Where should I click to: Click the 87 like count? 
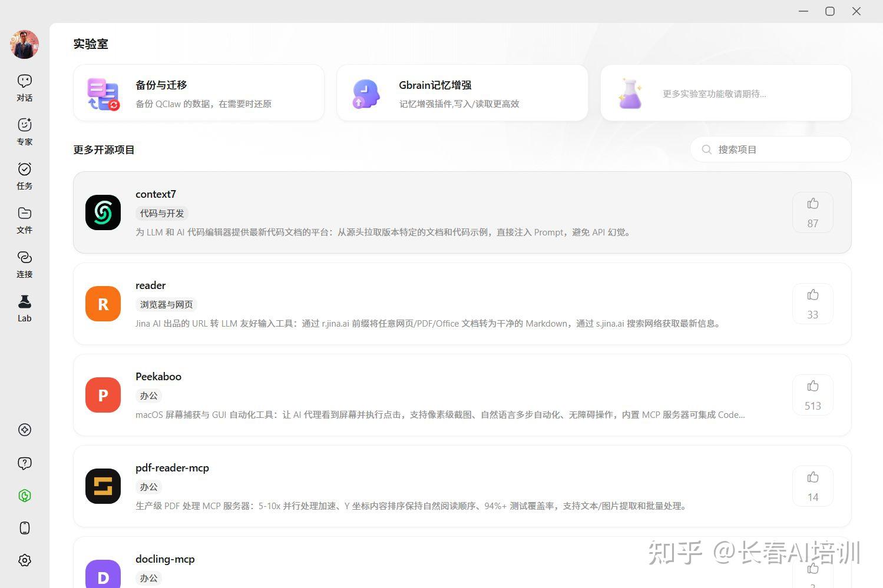tap(813, 224)
